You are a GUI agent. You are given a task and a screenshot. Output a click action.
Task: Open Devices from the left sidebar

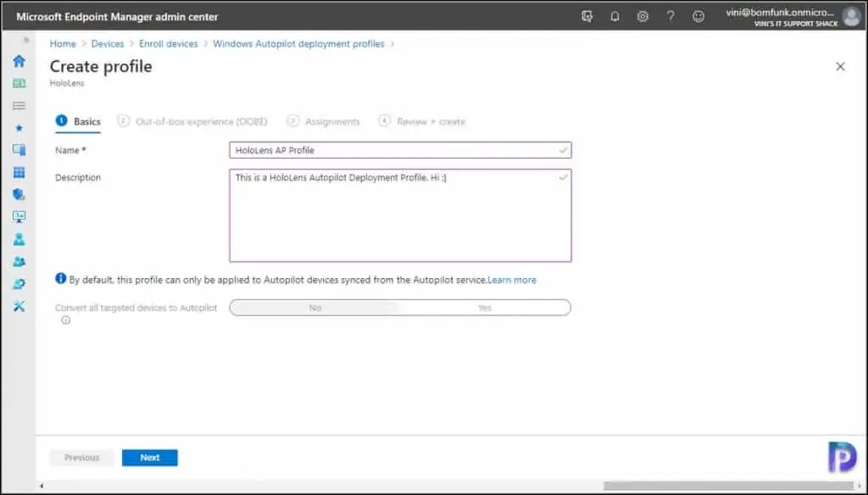coord(19,149)
